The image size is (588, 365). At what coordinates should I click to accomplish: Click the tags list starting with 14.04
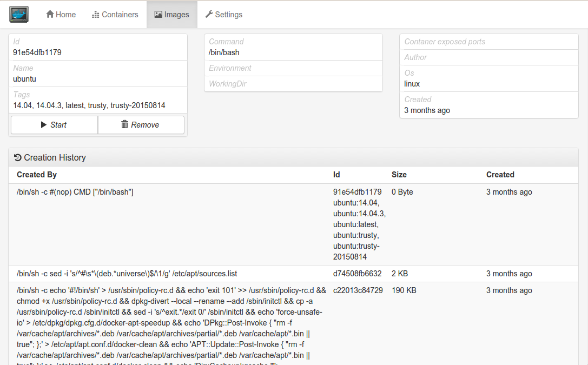click(x=89, y=105)
